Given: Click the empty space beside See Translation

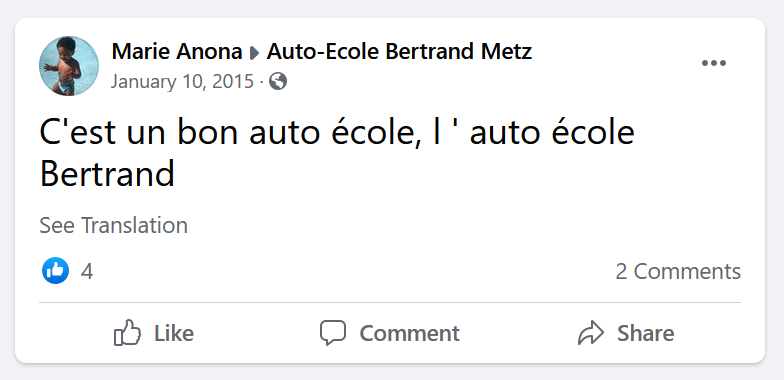Looking at the screenshot, I should (x=450, y=226).
